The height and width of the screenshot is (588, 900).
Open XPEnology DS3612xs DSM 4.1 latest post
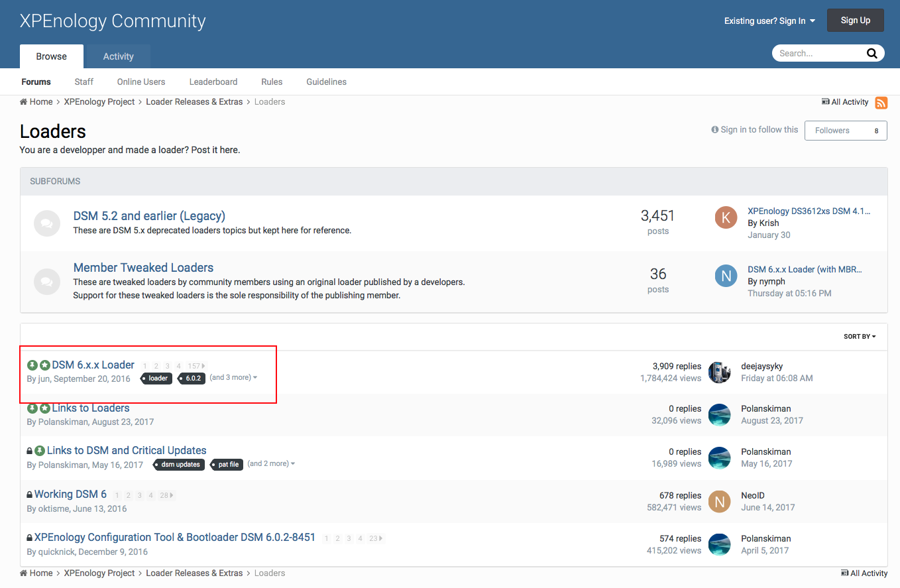(809, 211)
